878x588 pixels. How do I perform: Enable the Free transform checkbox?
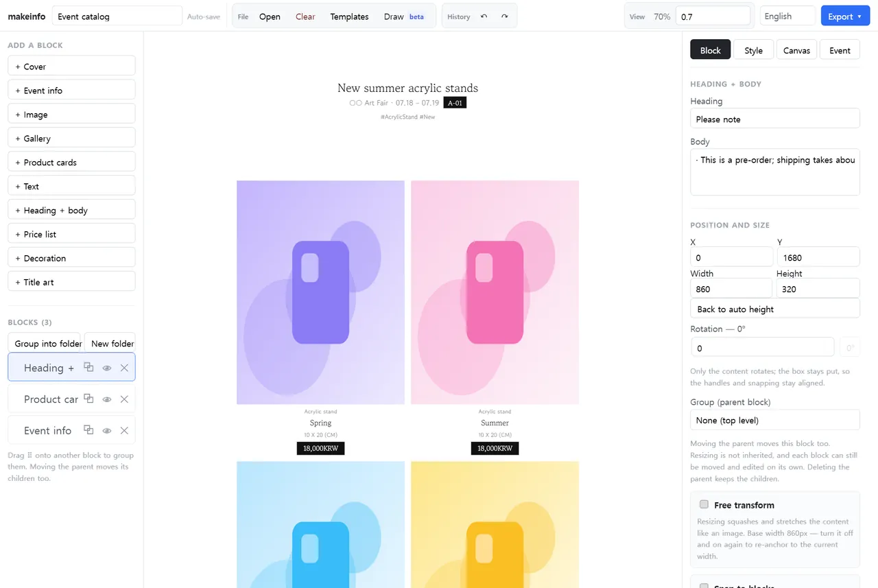point(704,504)
